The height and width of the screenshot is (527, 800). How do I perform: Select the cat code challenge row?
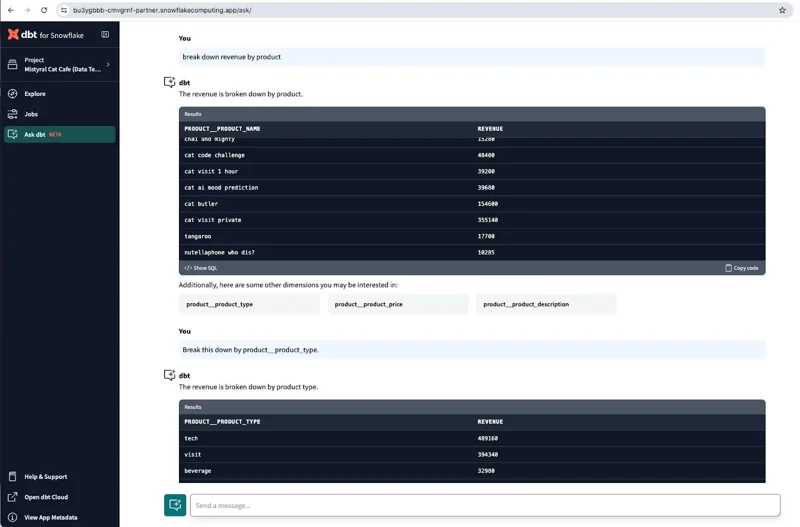click(472, 155)
